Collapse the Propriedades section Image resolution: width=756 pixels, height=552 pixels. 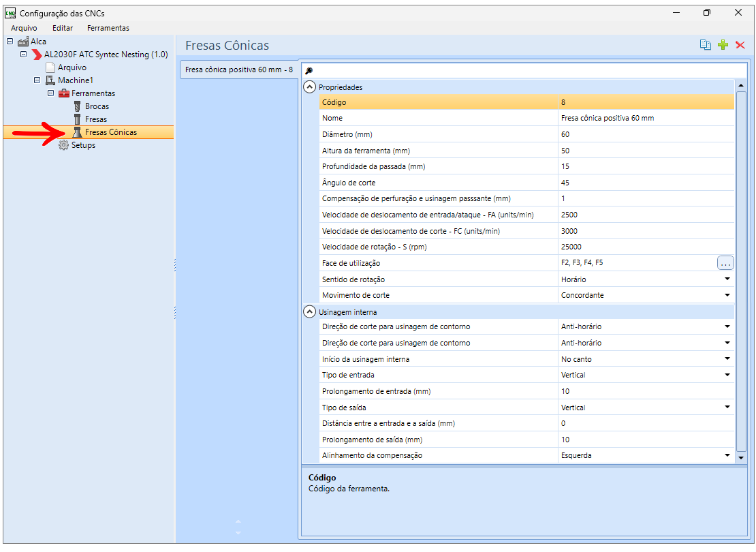point(309,87)
